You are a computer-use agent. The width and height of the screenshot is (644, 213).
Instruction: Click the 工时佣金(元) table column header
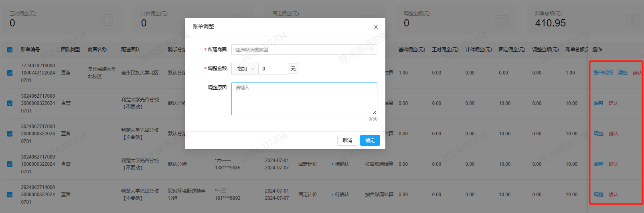point(445,50)
